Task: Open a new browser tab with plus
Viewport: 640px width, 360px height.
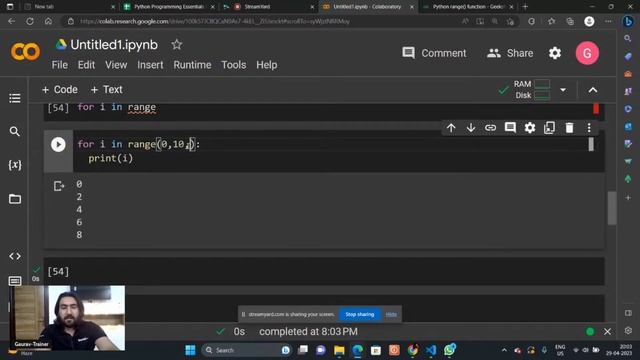Action: pos(525,7)
